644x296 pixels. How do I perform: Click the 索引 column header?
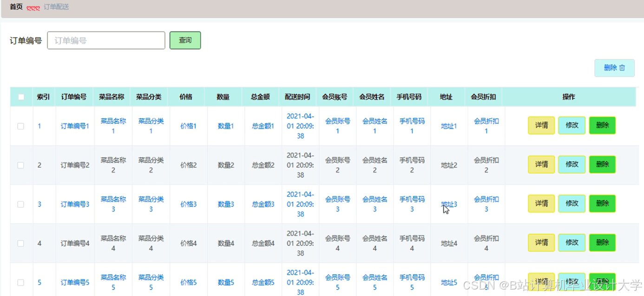[x=44, y=97]
